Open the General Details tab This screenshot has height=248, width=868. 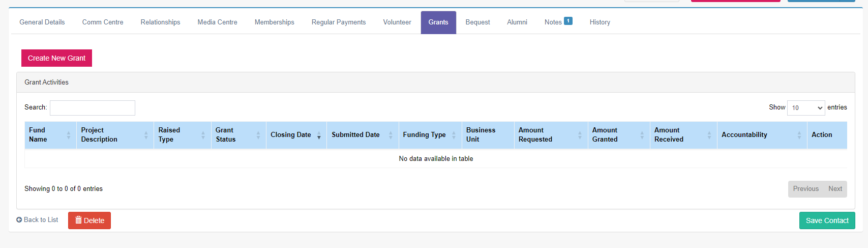pos(42,22)
